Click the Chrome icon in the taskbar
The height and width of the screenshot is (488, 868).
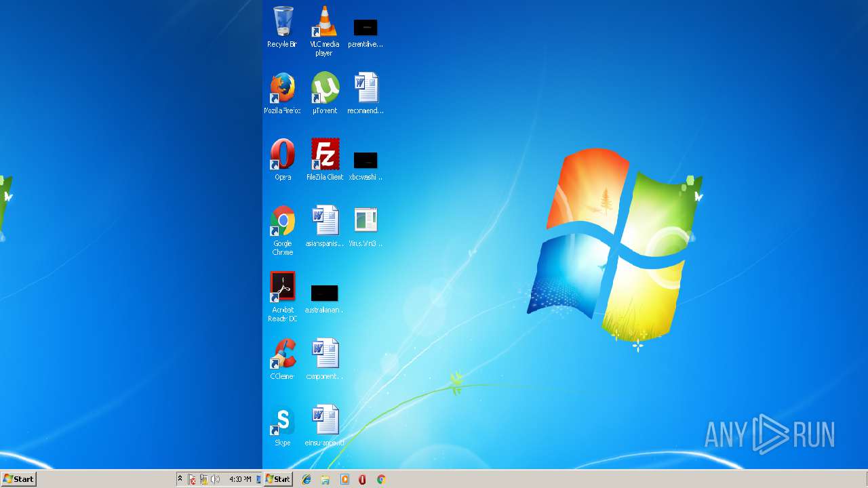tap(381, 479)
